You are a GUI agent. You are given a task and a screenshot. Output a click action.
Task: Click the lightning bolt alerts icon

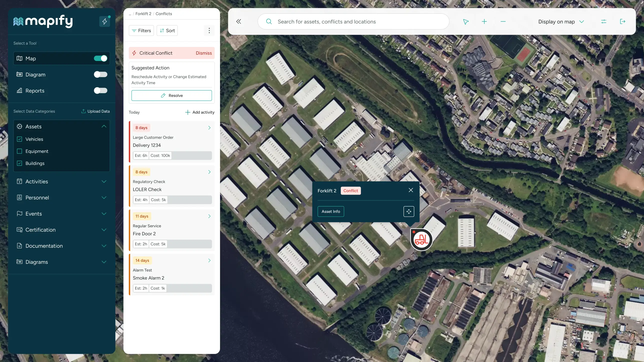pyautogui.click(x=104, y=21)
